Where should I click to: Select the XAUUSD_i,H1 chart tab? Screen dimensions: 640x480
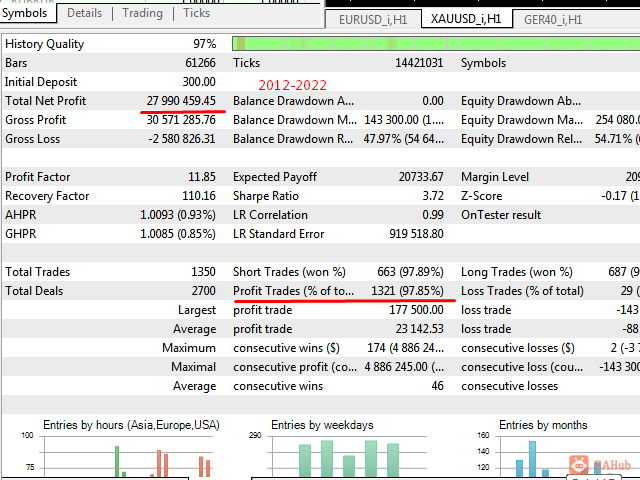tap(466, 19)
